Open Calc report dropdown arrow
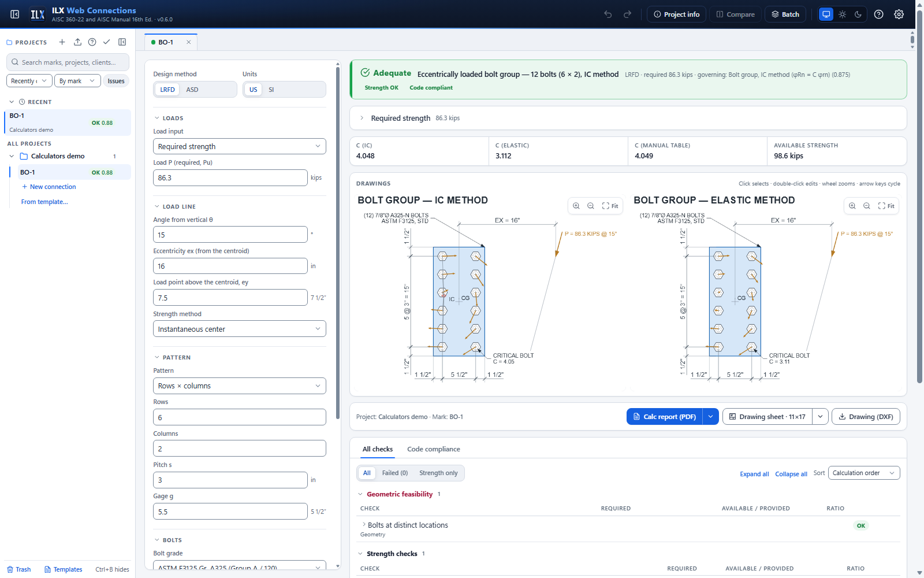924x578 pixels. (x=711, y=417)
